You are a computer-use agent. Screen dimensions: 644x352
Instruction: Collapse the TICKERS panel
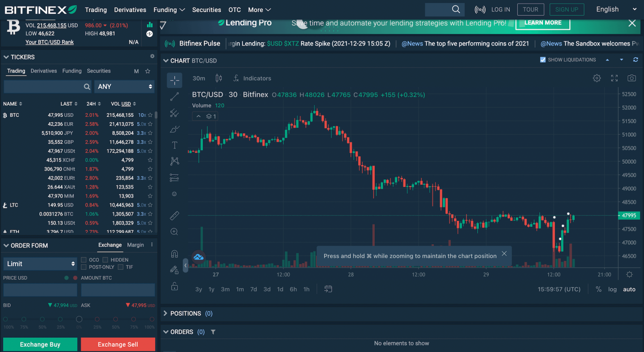point(6,57)
